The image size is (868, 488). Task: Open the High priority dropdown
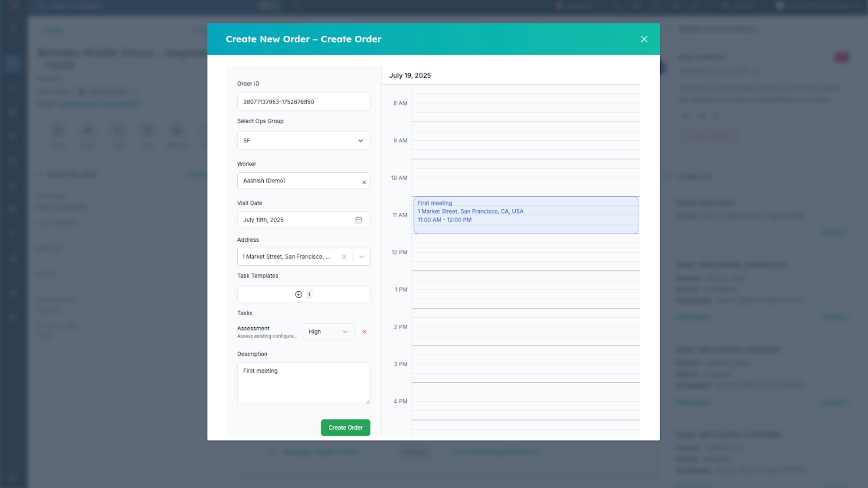(x=328, y=332)
